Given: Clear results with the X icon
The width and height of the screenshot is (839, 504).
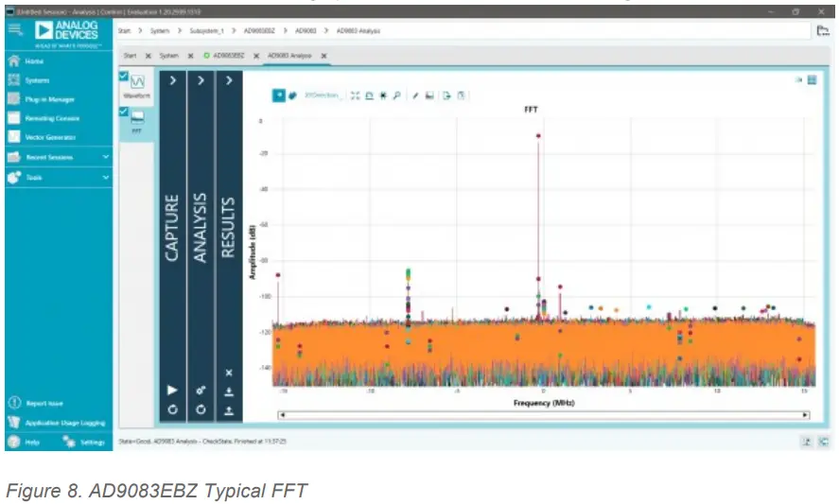Looking at the screenshot, I should [x=229, y=373].
